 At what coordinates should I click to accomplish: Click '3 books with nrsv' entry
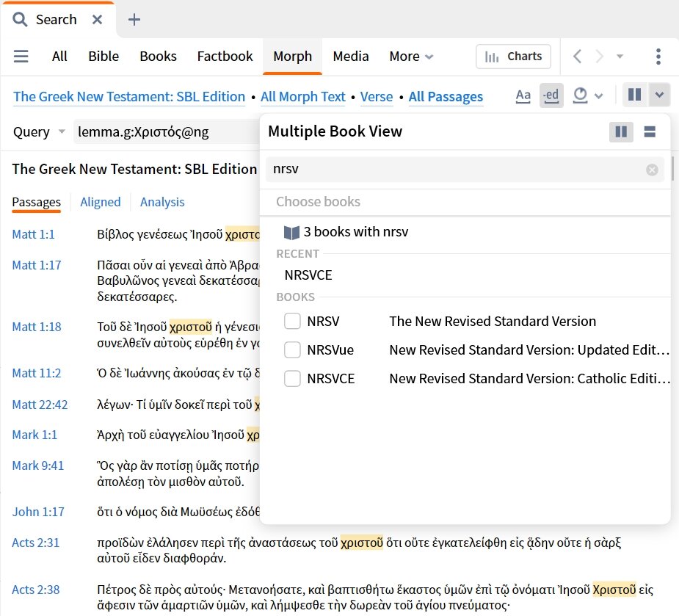click(x=356, y=232)
